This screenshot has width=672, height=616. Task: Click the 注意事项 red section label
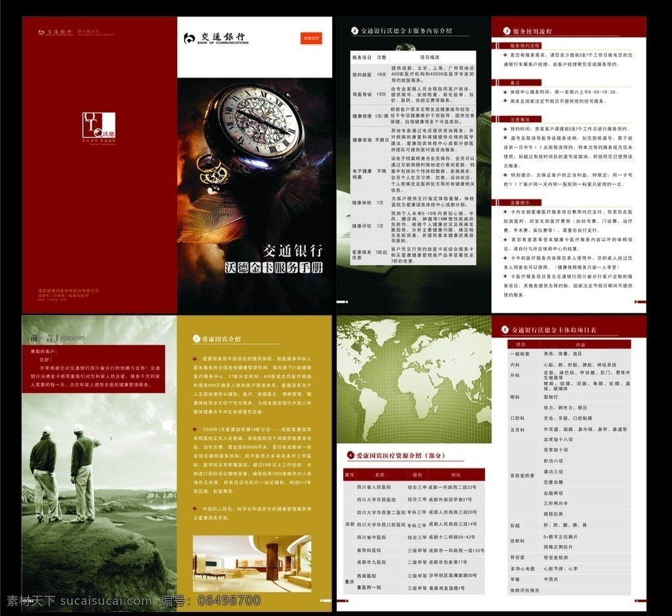point(520,119)
